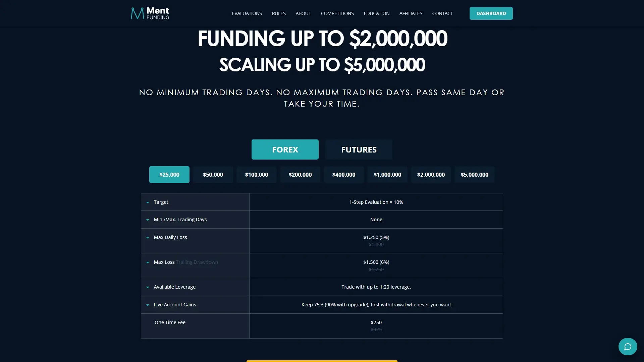This screenshot has height=362, width=644.
Task: Expand the Max Daily Loss details
Action: (x=148, y=238)
